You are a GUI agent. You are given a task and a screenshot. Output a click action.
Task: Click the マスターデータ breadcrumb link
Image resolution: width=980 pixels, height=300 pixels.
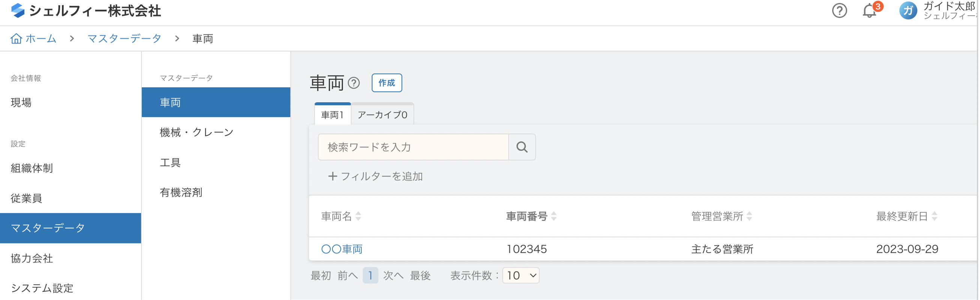[x=125, y=38]
